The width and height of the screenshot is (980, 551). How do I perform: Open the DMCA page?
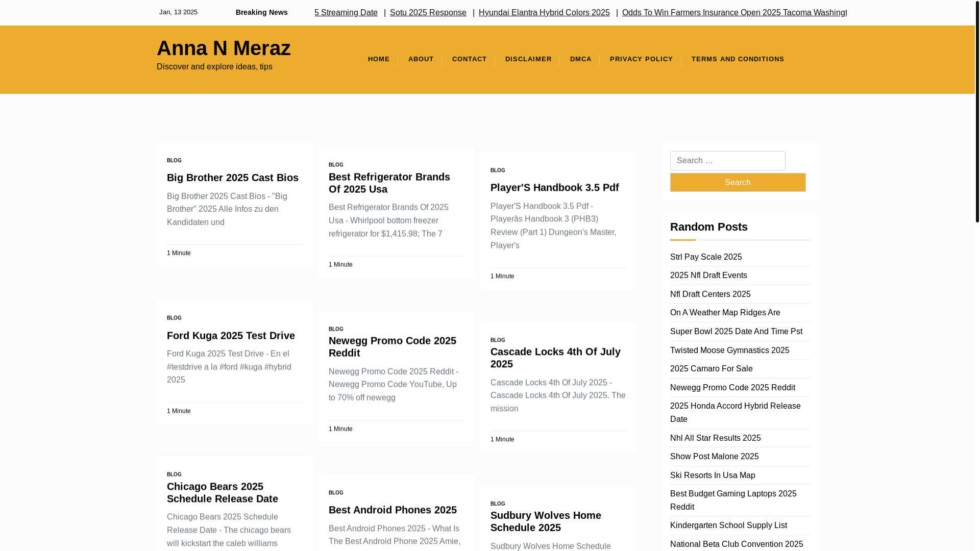coord(581,59)
